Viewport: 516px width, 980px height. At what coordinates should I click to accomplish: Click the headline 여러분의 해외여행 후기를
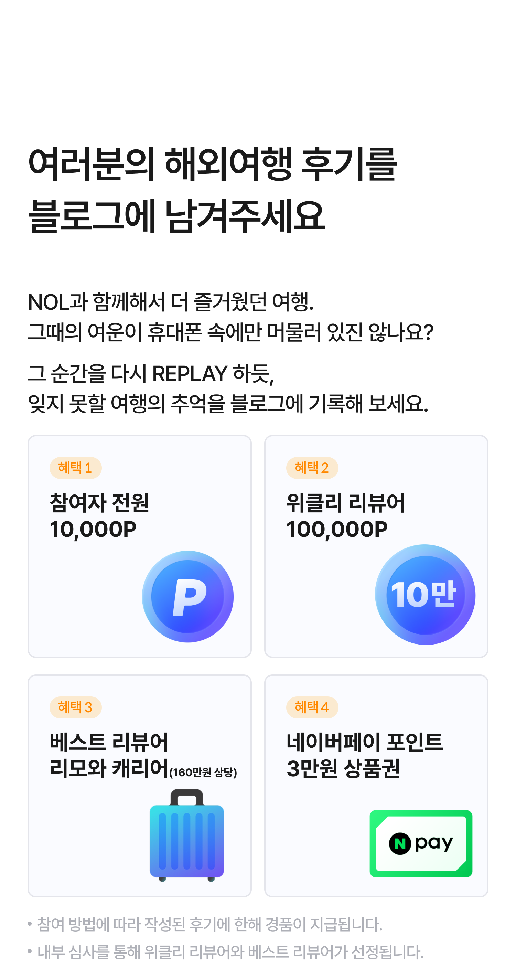(x=213, y=164)
